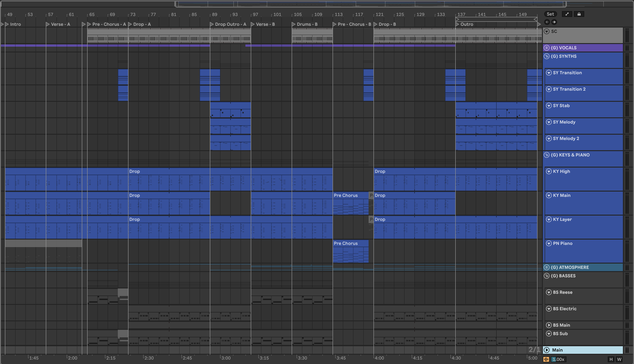Click the orange waveform icon by 1.00x
Viewport: 634px width, 364px height.
pos(546,359)
